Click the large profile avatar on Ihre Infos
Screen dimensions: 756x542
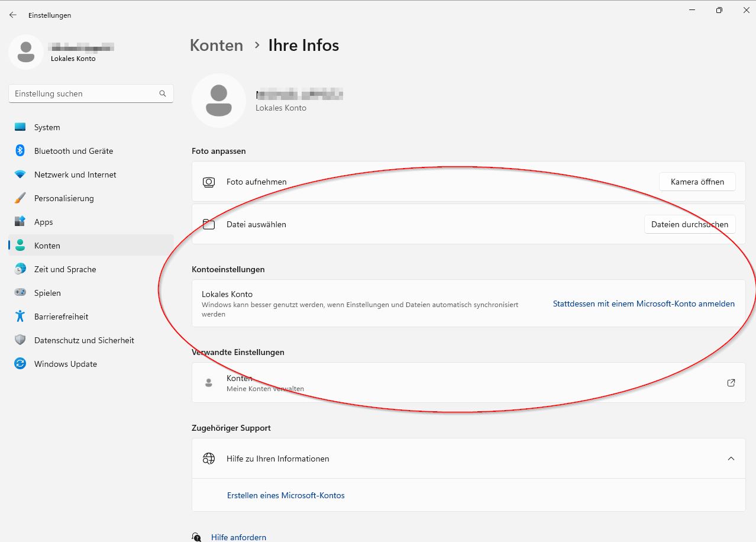pyautogui.click(x=219, y=101)
